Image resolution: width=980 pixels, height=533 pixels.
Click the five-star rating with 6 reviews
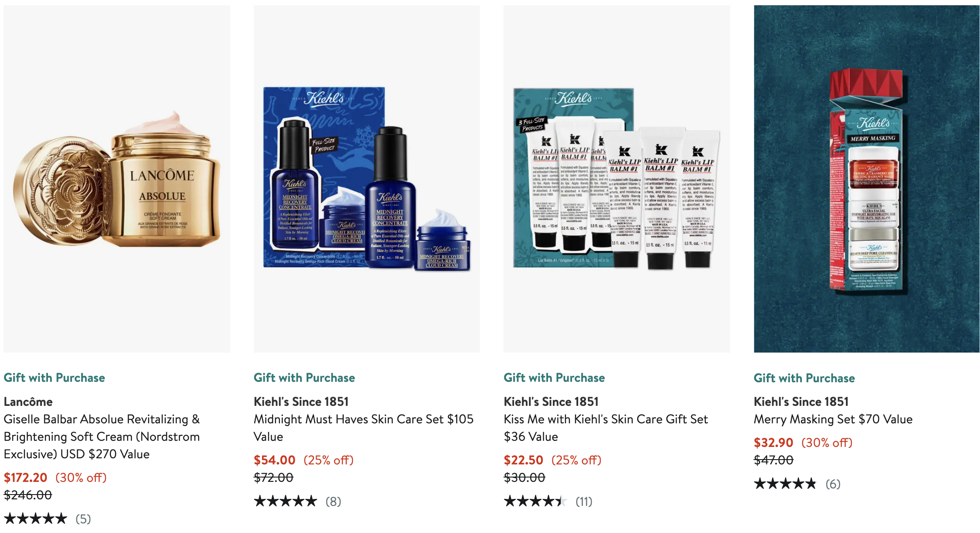tap(797, 484)
